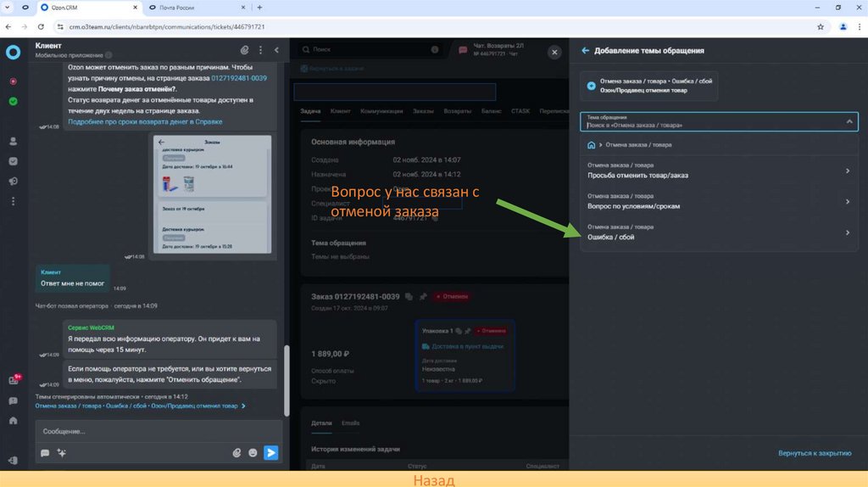Switch to the Emails tab
This screenshot has width=868, height=487.
coord(350,423)
